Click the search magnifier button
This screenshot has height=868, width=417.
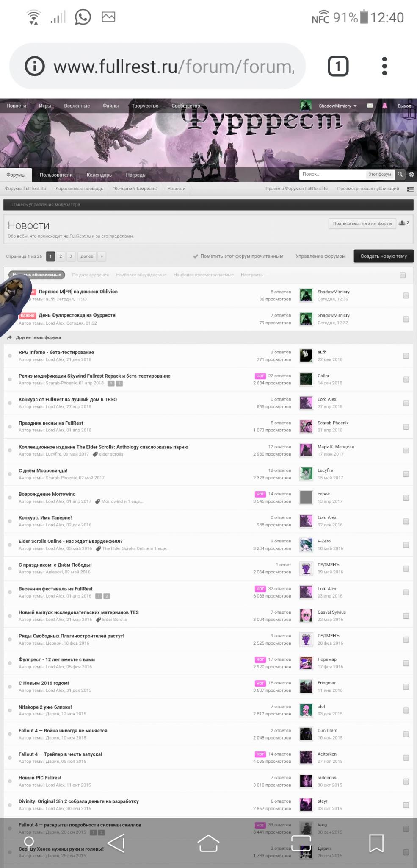point(400,174)
